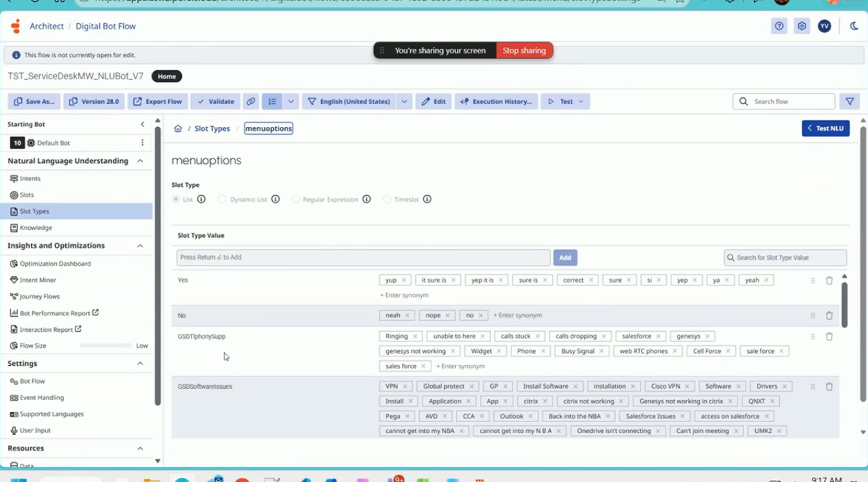Remove the 'nope' synonym chip
The height and width of the screenshot is (482, 868).
point(448,316)
